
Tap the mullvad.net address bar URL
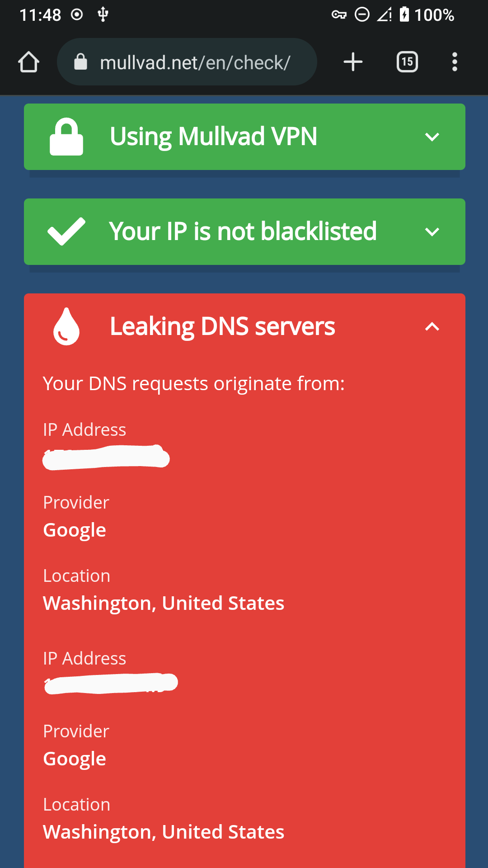194,62
